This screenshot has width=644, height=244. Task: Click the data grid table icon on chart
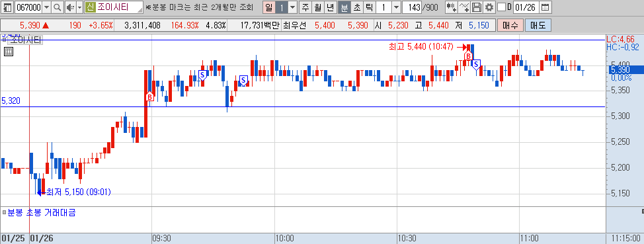point(9,52)
